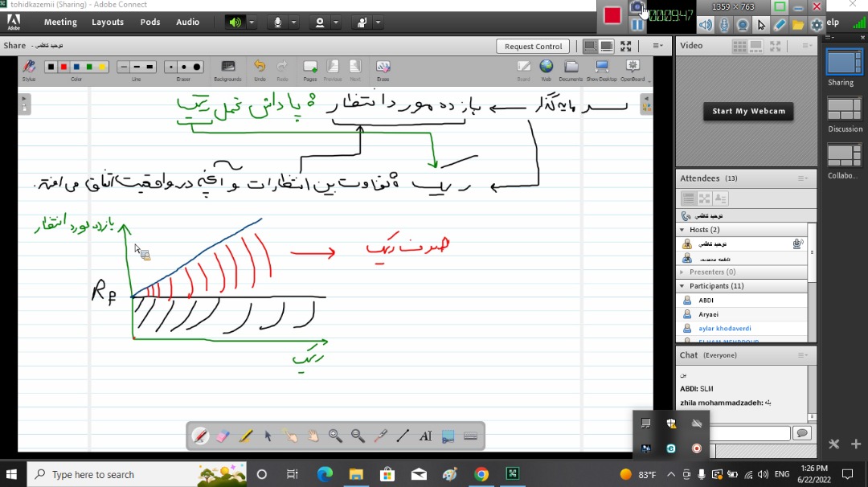Toggle Adobe Connect speaker mute
This screenshot has width=868, height=487.
coord(235,23)
